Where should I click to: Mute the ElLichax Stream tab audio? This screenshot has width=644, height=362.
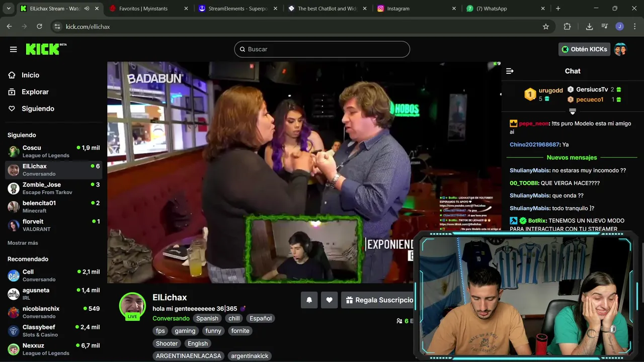tap(87, 9)
